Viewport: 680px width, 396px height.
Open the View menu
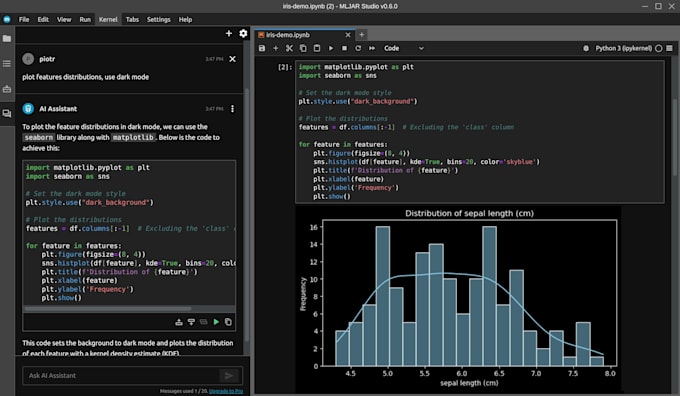64,20
